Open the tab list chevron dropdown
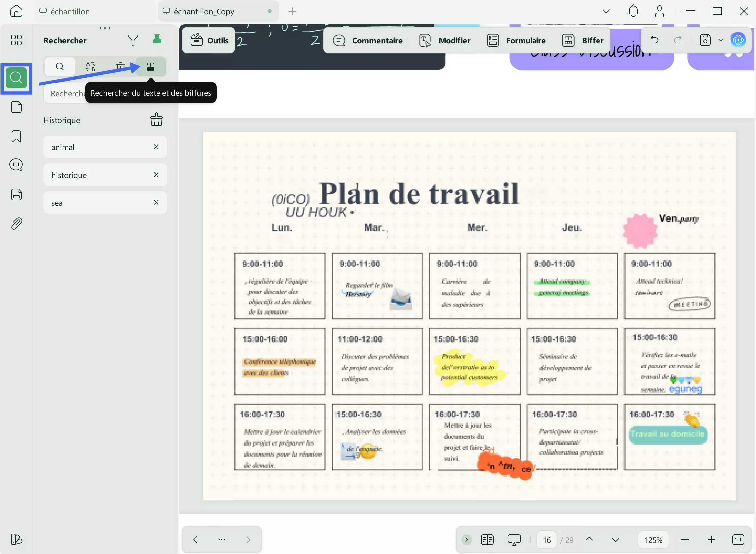The width and height of the screenshot is (756, 554). (x=606, y=11)
